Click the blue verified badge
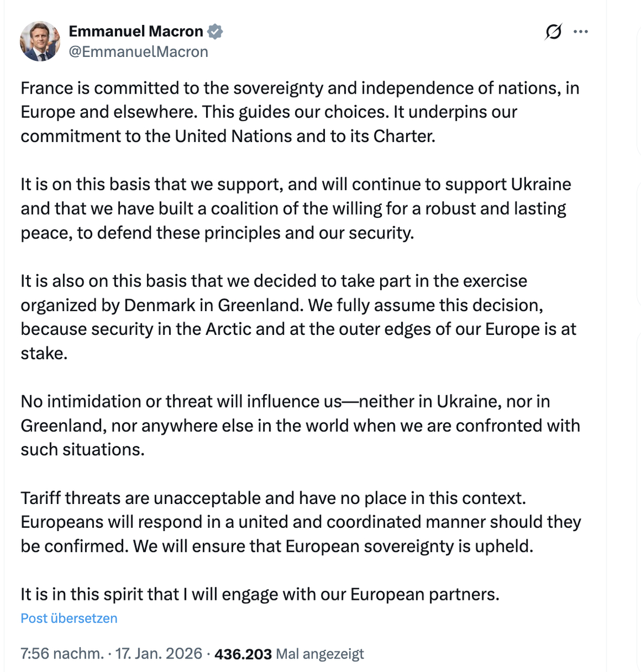Image resolution: width=641 pixels, height=672 pixels. [215, 31]
